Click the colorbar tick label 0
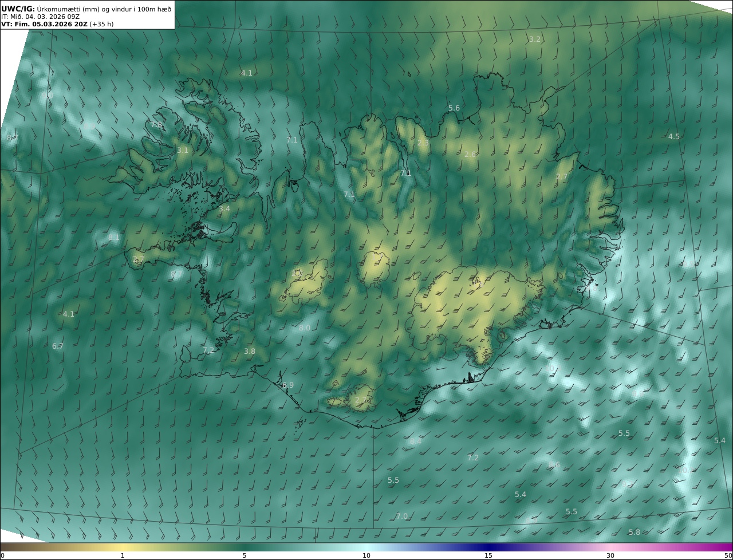 pyautogui.click(x=2, y=555)
